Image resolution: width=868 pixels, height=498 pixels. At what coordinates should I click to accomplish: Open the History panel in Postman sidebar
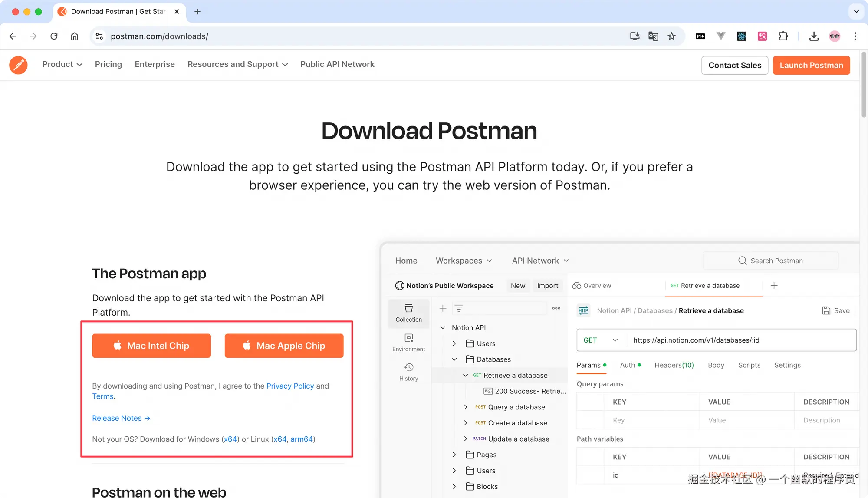pyautogui.click(x=408, y=372)
